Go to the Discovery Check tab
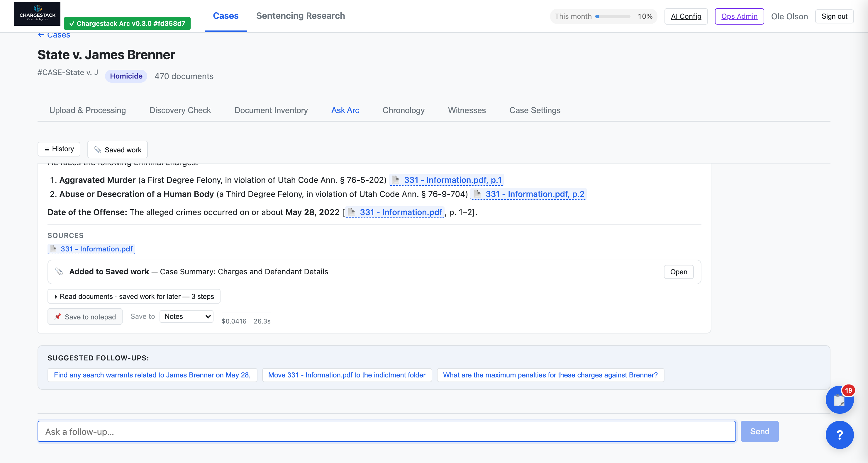 180,110
